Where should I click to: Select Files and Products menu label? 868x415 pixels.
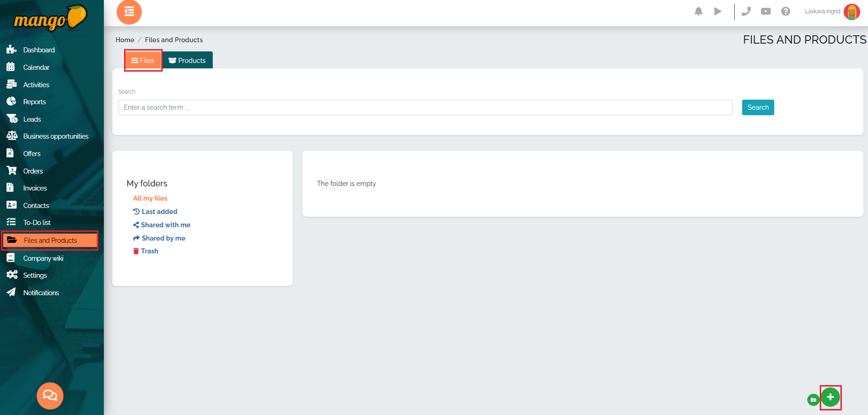click(x=51, y=240)
